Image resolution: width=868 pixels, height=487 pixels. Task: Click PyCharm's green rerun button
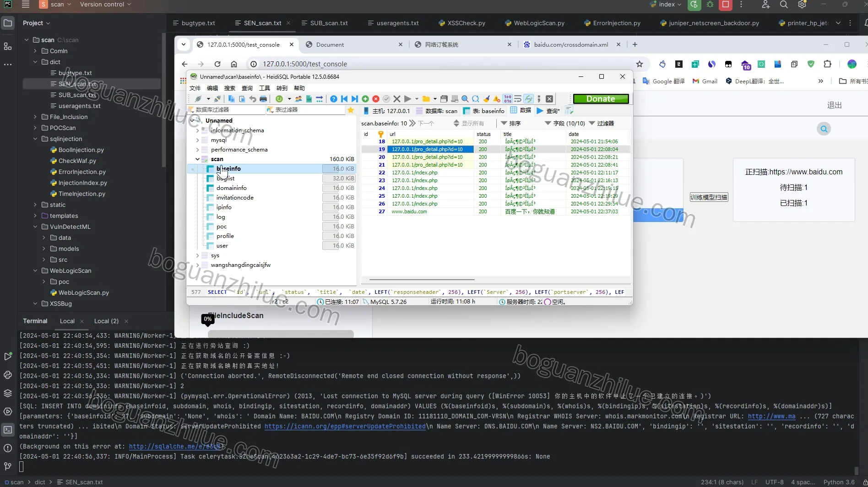tap(694, 5)
